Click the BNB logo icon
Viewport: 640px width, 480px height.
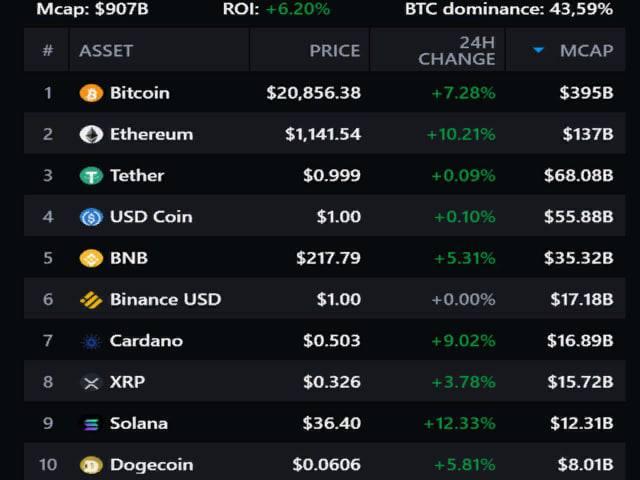(91, 258)
